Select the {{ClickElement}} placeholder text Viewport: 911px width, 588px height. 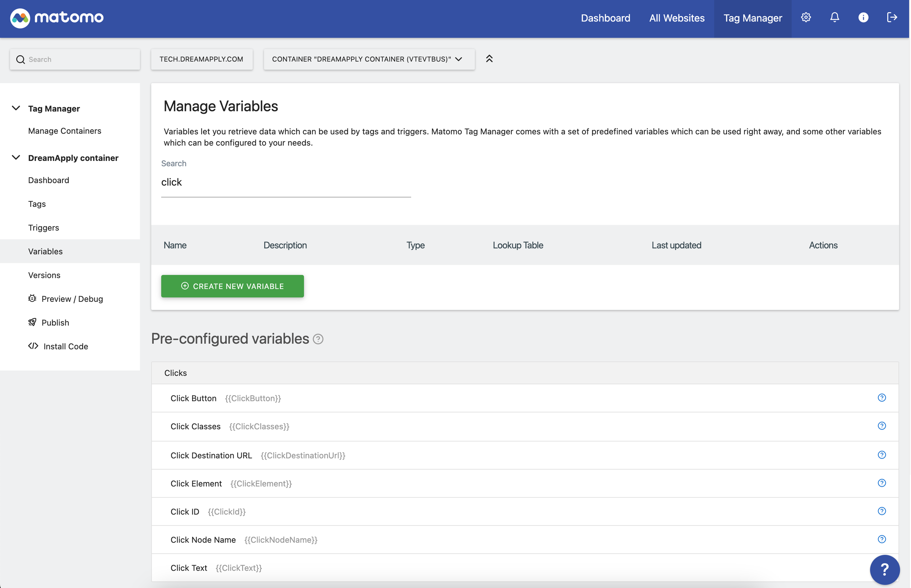(x=261, y=483)
